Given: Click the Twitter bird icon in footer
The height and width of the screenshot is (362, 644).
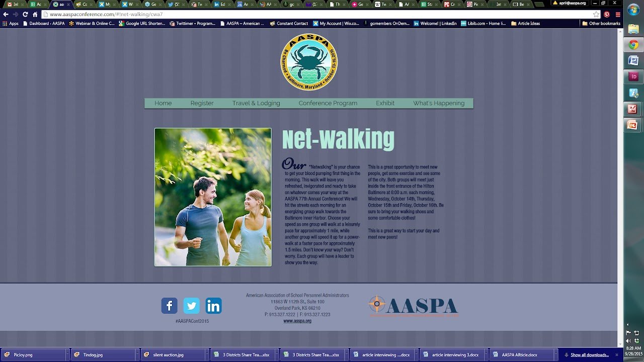Looking at the screenshot, I should (191, 305).
